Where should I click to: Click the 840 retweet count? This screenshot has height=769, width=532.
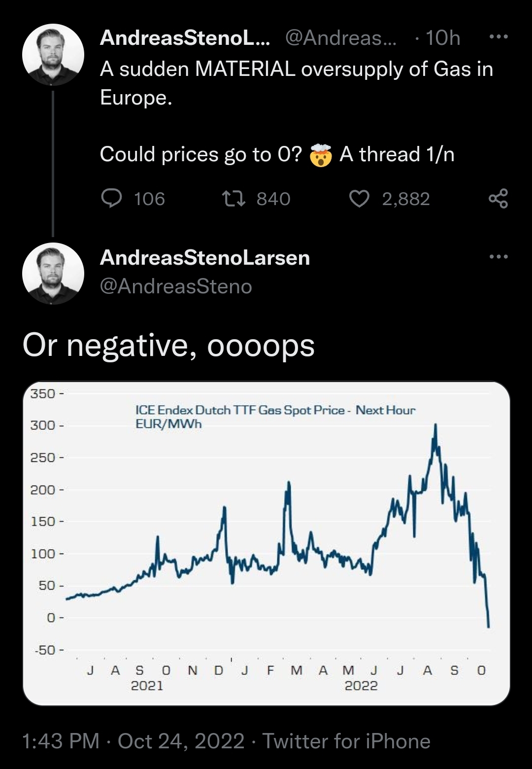[273, 199]
